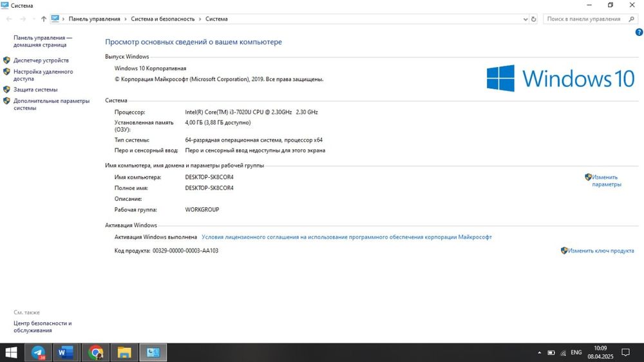Click Windows 10 Корпоративная edition text
Screen dimensions: 644x362
point(150,69)
